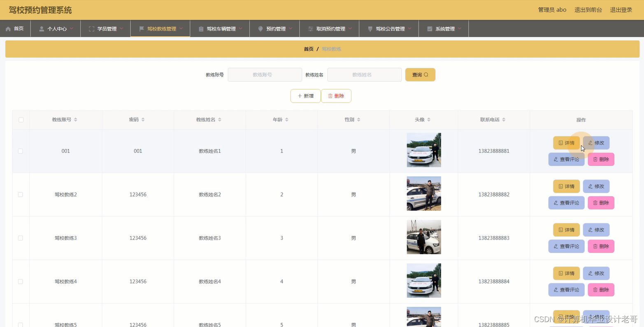Open the avatar photo in row 001
644x327 pixels.
coord(424,150)
